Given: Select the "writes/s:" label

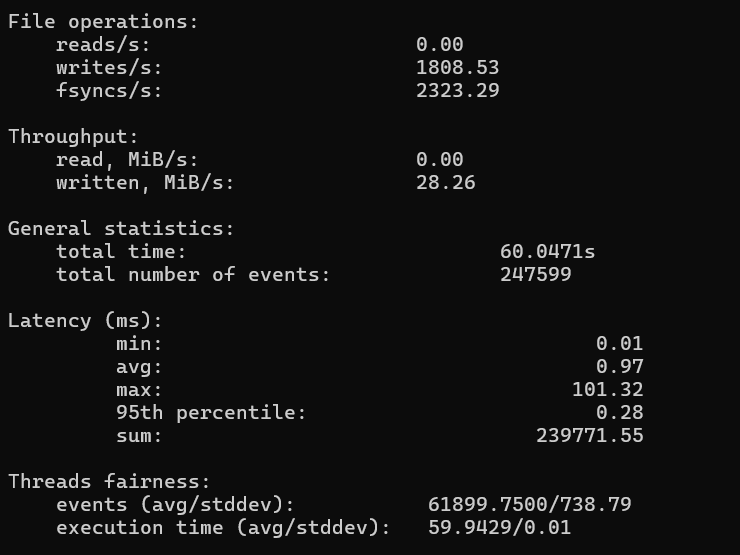Looking at the screenshot, I should coord(109,67).
